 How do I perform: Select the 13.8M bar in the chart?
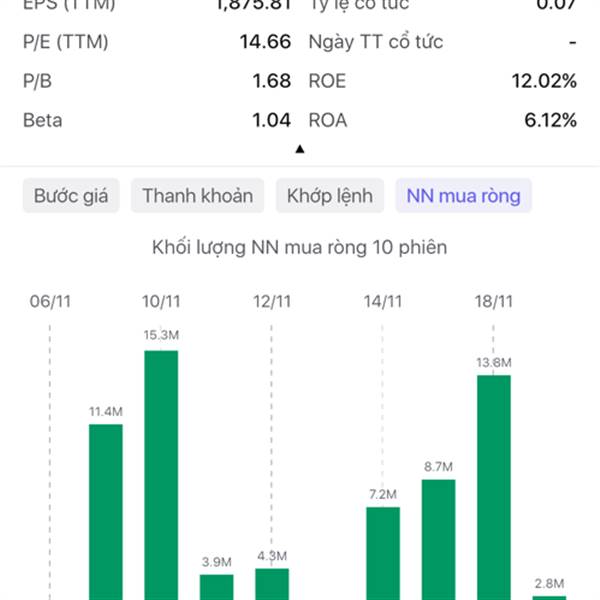coord(494,487)
